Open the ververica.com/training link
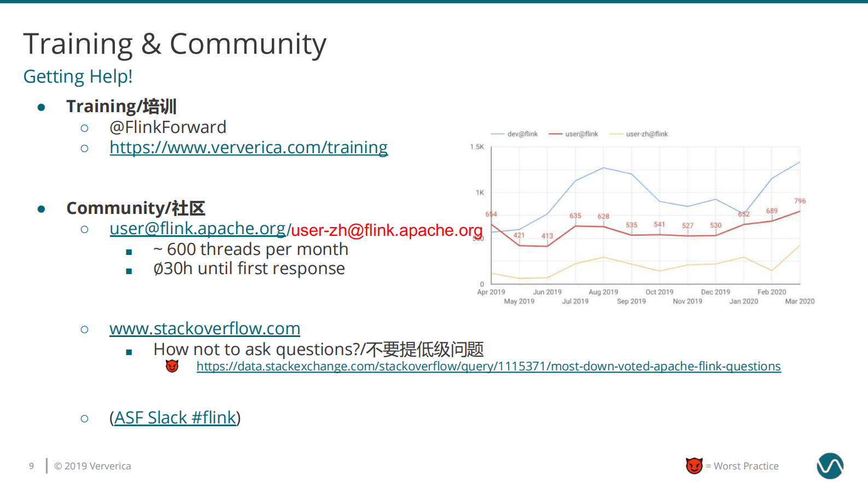Image resolution: width=868 pixels, height=488 pixels. pos(248,148)
